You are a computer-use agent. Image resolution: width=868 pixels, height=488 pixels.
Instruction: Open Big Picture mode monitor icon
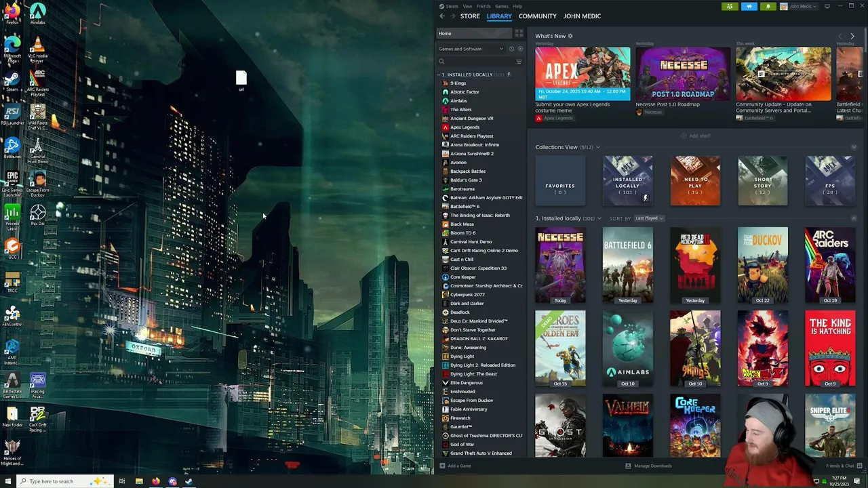pos(827,6)
